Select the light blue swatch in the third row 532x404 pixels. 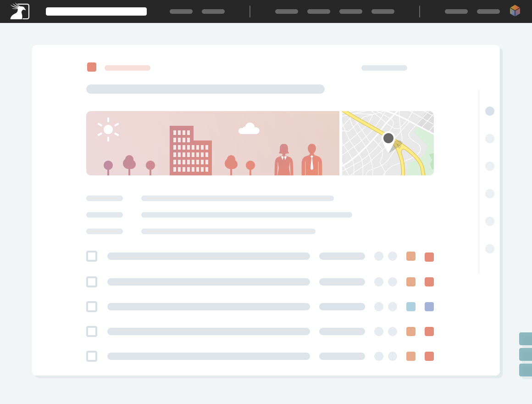(x=411, y=307)
